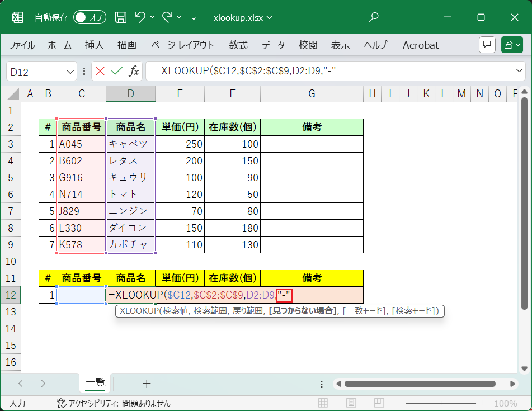Expand the formula bar

coord(519,71)
